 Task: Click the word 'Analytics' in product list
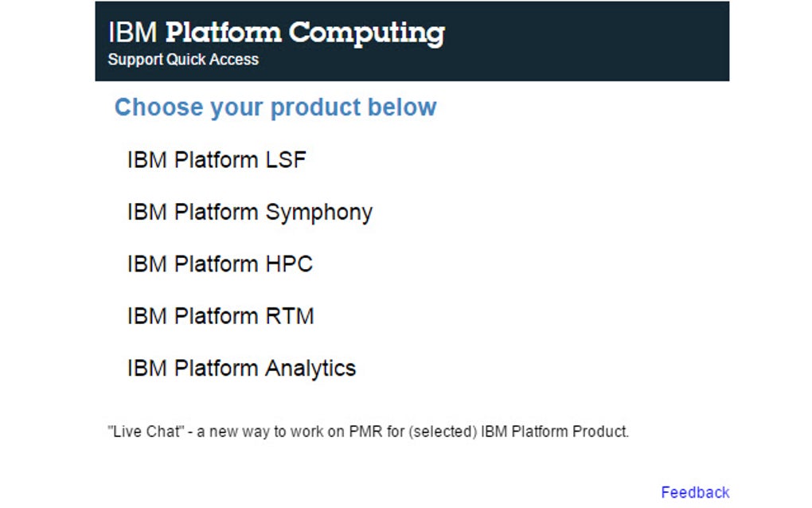[310, 369]
